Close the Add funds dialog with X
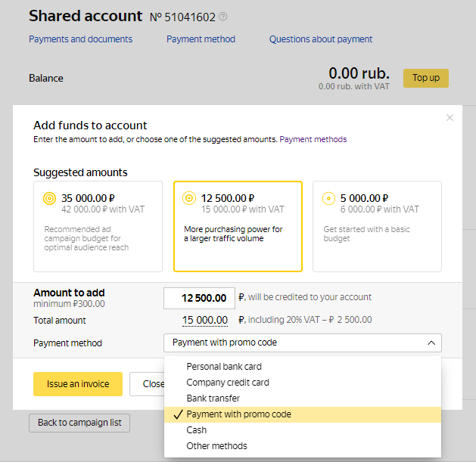This screenshot has height=462, width=476. (x=450, y=118)
